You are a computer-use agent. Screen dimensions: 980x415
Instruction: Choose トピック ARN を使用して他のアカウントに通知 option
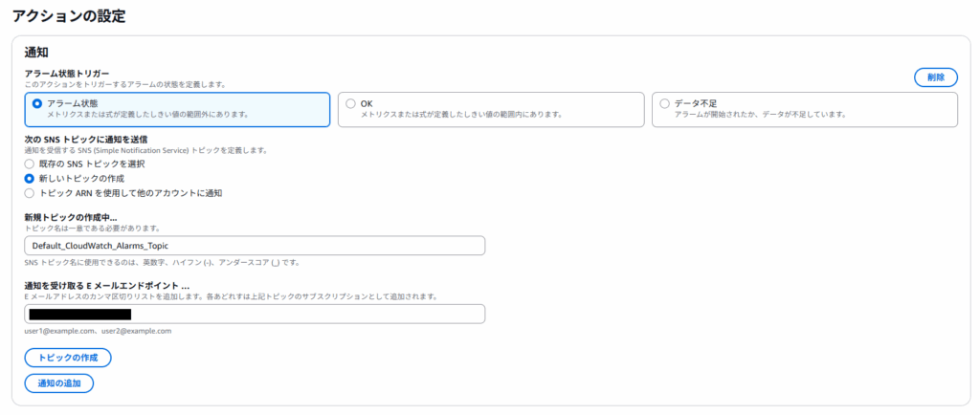click(x=29, y=193)
